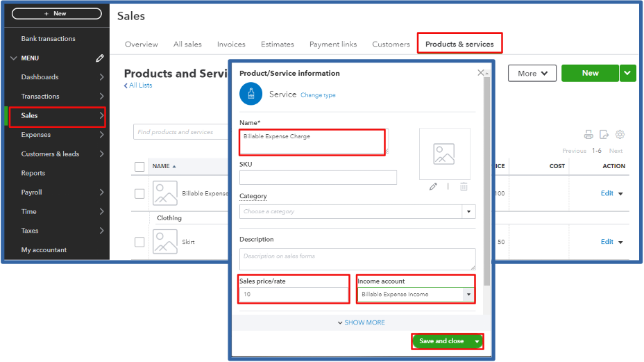Screen dimensions: 644x362
Task: Expand the Time menu chevron
Action: 101,211
